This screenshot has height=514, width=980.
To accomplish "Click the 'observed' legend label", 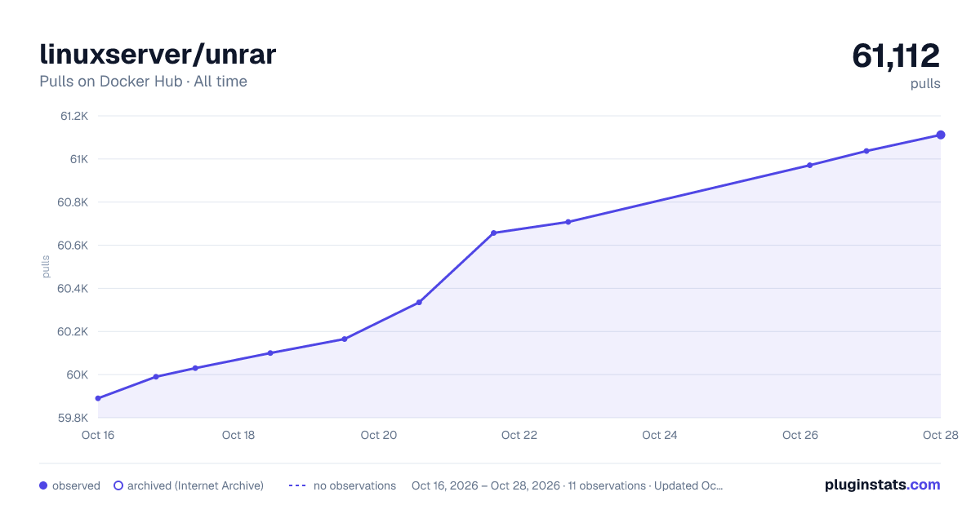I will tap(76, 485).
